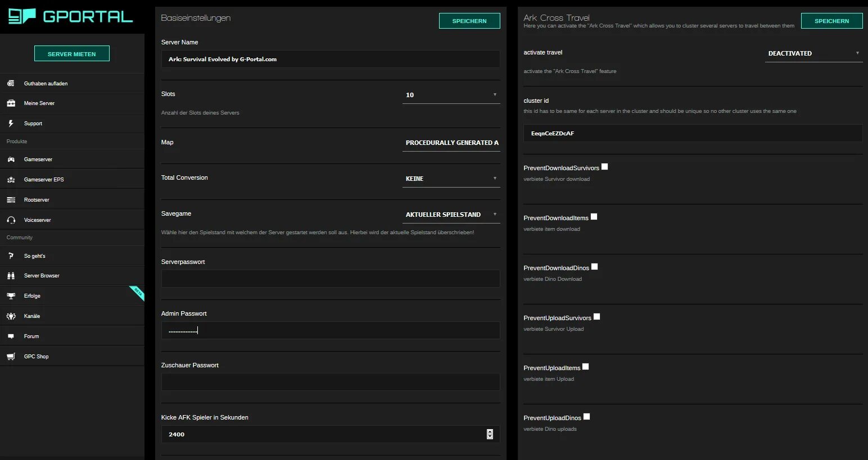Tick the PreventDownloadSurvivors checkbox

pyautogui.click(x=605, y=167)
